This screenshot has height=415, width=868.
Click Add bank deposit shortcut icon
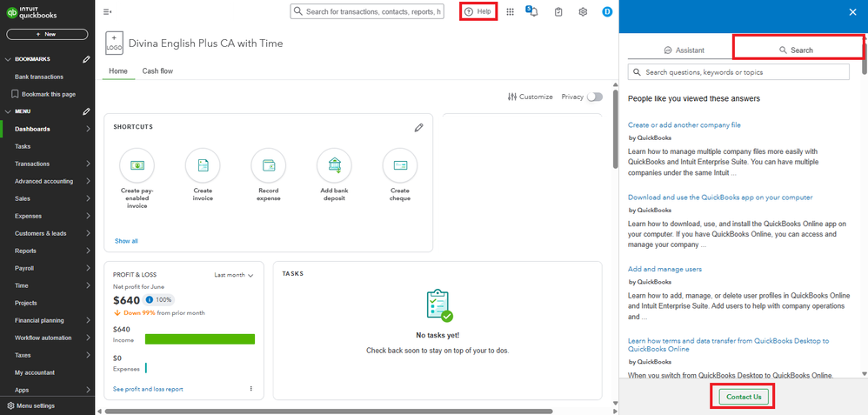coord(334,165)
